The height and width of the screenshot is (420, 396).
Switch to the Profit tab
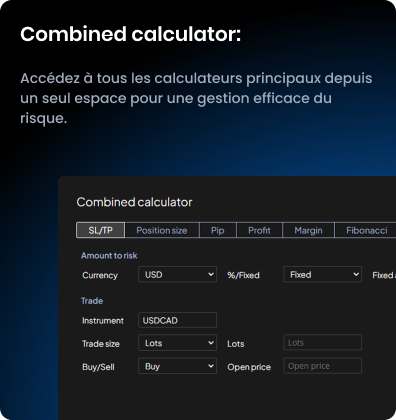[259, 230]
